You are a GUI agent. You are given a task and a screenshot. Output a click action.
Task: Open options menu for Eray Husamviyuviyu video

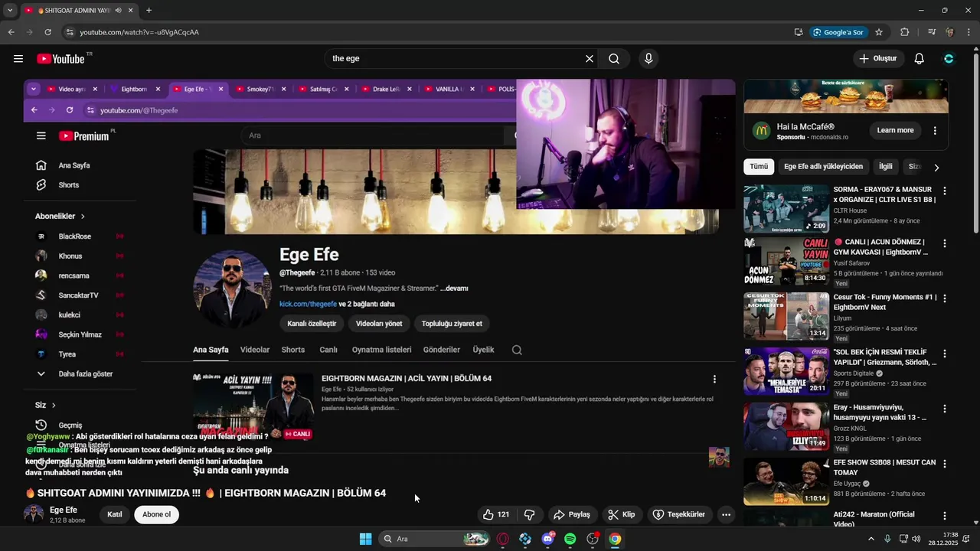click(944, 409)
